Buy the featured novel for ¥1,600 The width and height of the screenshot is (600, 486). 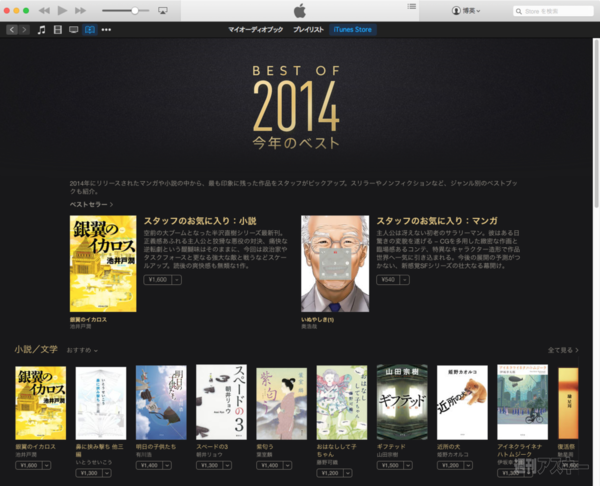tap(158, 280)
